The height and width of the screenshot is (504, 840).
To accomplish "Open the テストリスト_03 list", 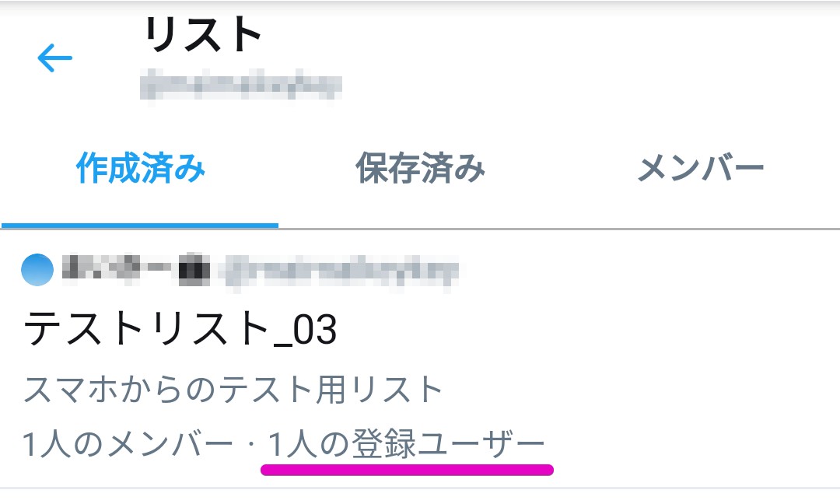I will (180, 329).
